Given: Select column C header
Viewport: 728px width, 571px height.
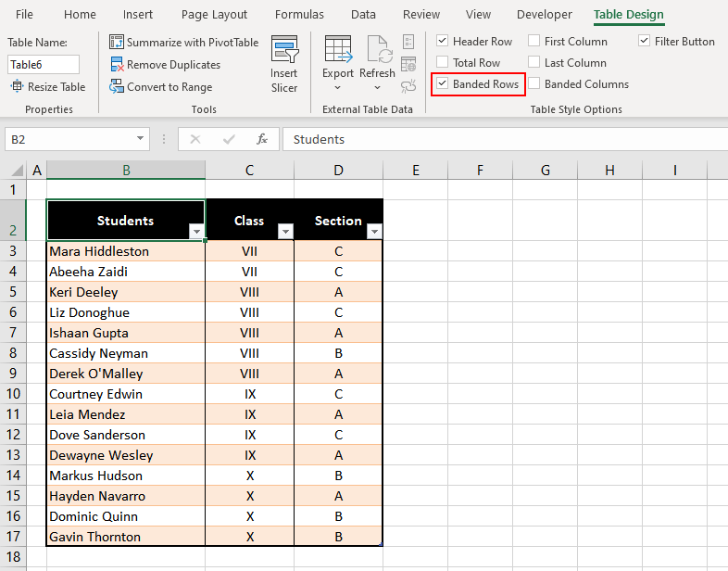Looking at the screenshot, I should 250,170.
